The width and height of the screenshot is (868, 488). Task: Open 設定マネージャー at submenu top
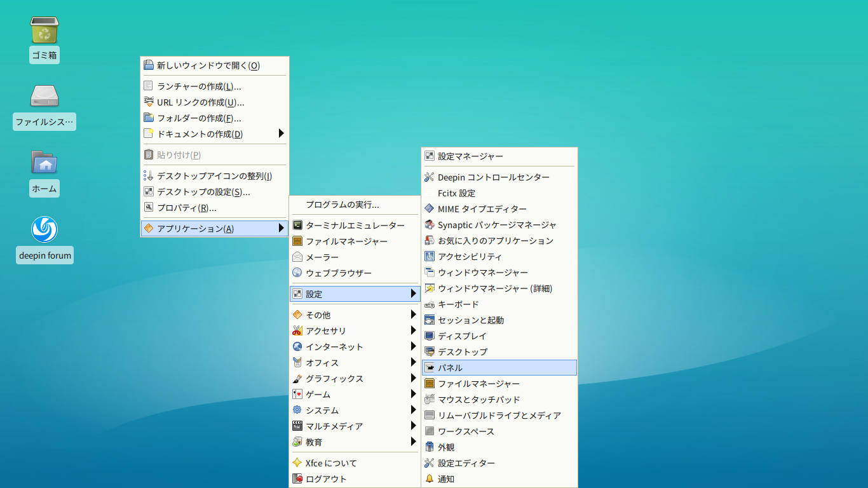pos(499,156)
